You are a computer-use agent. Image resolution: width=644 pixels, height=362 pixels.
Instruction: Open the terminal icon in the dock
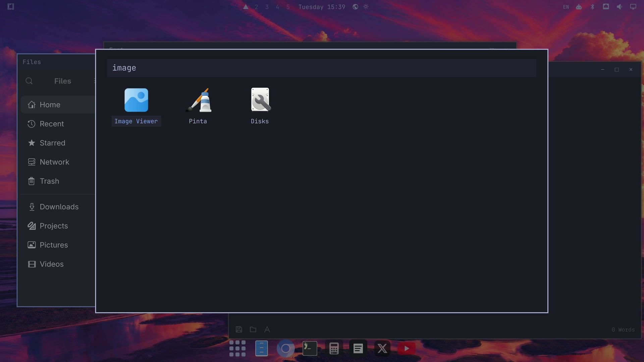click(310, 349)
